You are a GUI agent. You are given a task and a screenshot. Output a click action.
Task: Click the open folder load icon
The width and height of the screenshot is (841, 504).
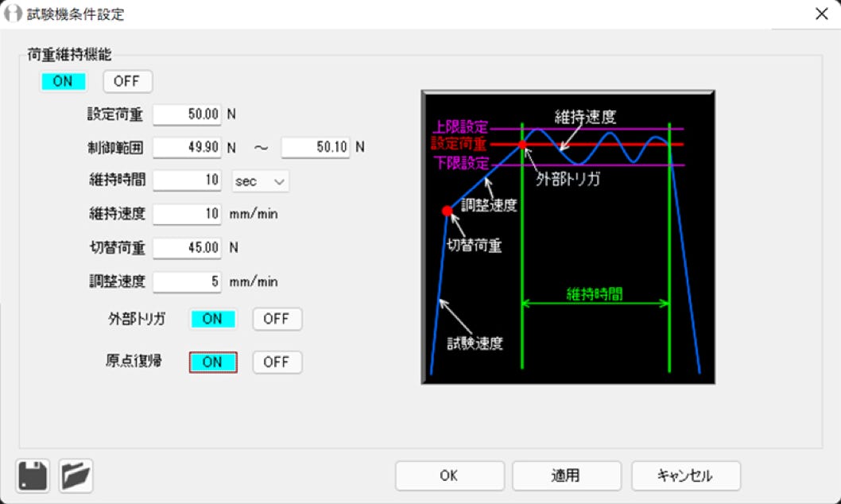pos(76,475)
